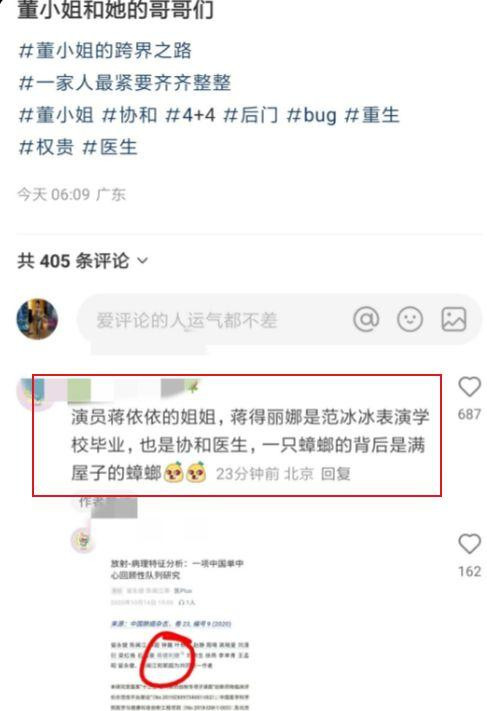Open the #后门 hashtag
This screenshot has height=711, width=487.
point(251,115)
